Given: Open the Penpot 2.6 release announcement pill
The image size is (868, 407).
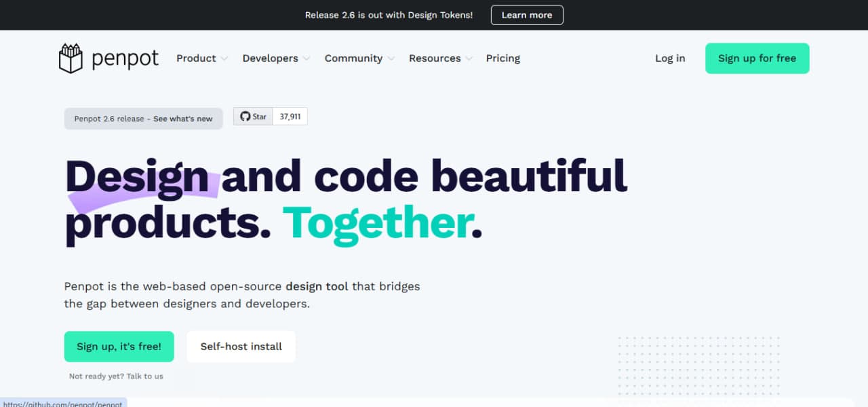Looking at the screenshot, I should click(x=144, y=119).
